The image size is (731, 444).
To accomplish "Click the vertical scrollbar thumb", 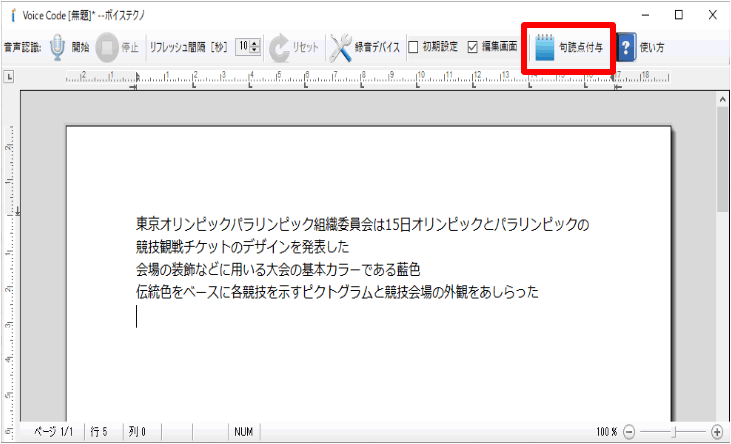I will pos(723,159).
